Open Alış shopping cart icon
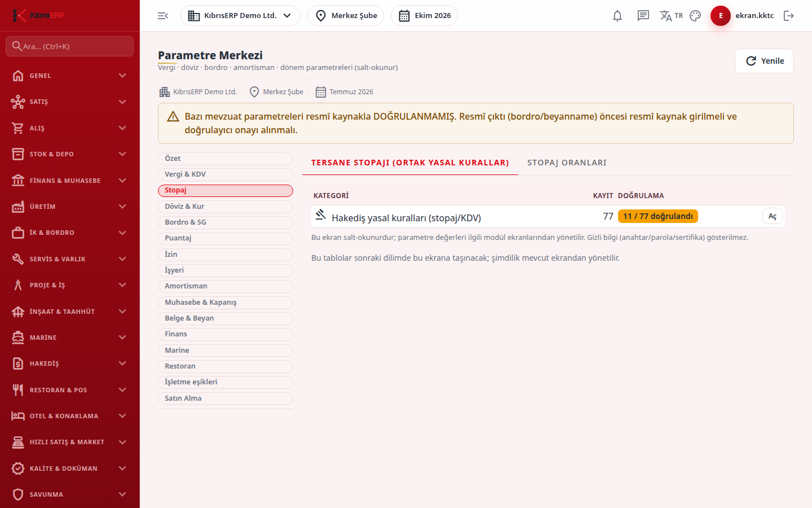Viewport: 812px width, 508px height. click(x=18, y=128)
